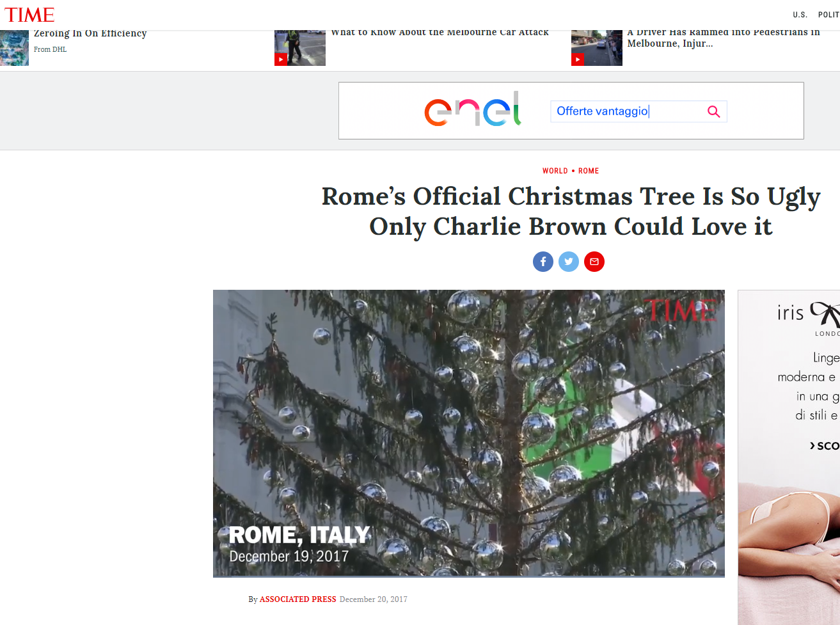The height and width of the screenshot is (625, 840).
Task: Play the Driver Rammed Pedestrians video thumbnail
Action: (x=597, y=48)
